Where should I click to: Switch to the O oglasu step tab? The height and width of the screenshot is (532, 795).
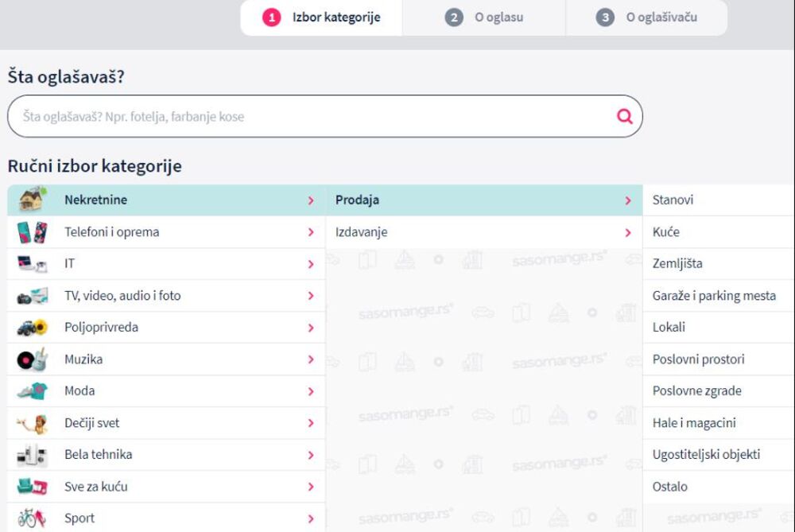coord(483,17)
